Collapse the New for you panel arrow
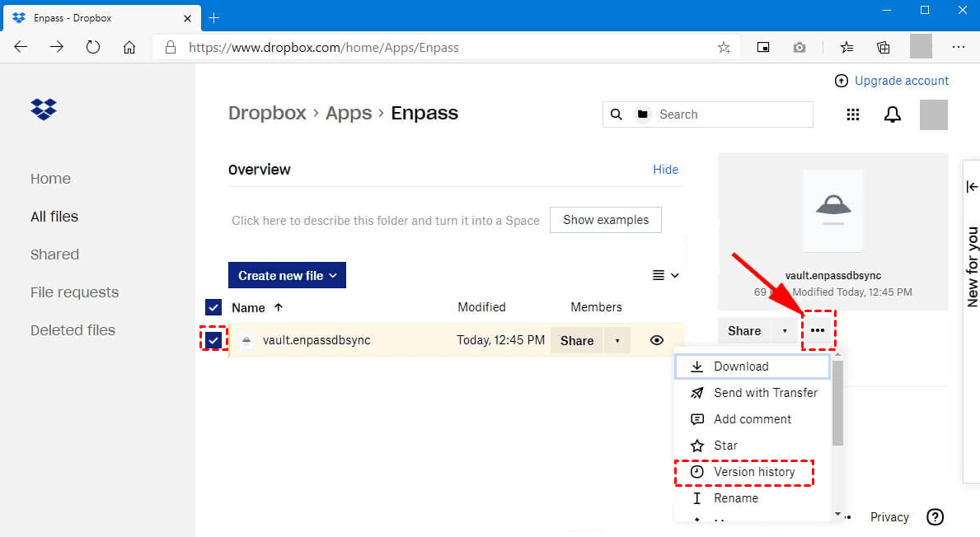Viewport: 980px width, 537px height. (x=973, y=187)
